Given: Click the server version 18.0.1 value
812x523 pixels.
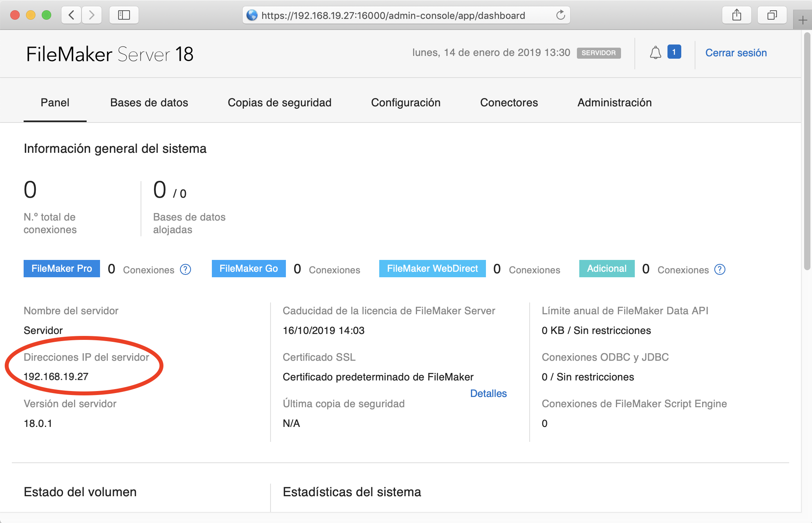Looking at the screenshot, I should click(38, 423).
